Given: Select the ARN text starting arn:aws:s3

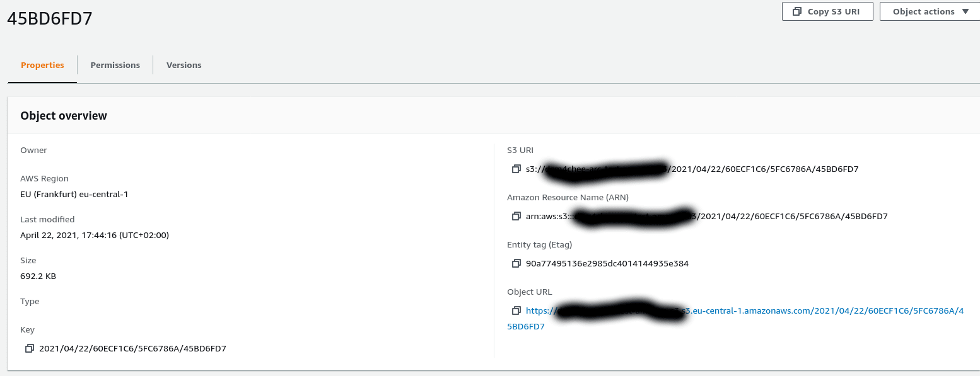Looking at the screenshot, I should pos(707,216).
